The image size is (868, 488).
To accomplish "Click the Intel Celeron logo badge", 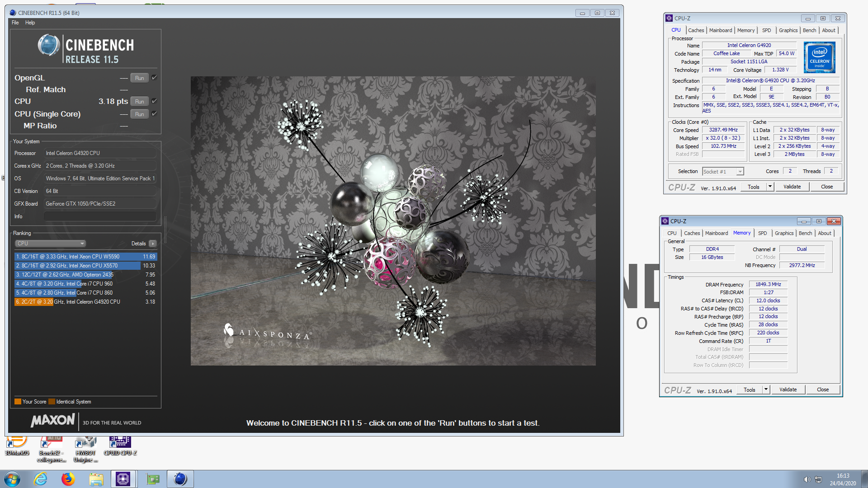I will [819, 57].
